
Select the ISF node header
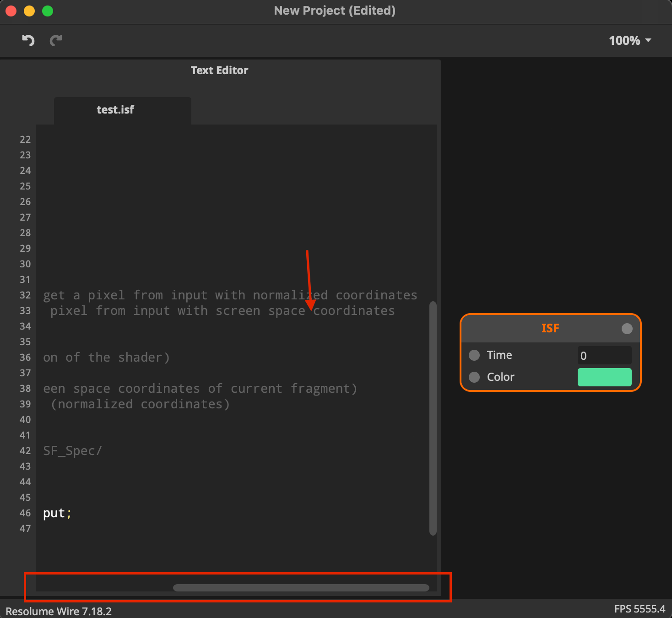(x=550, y=328)
